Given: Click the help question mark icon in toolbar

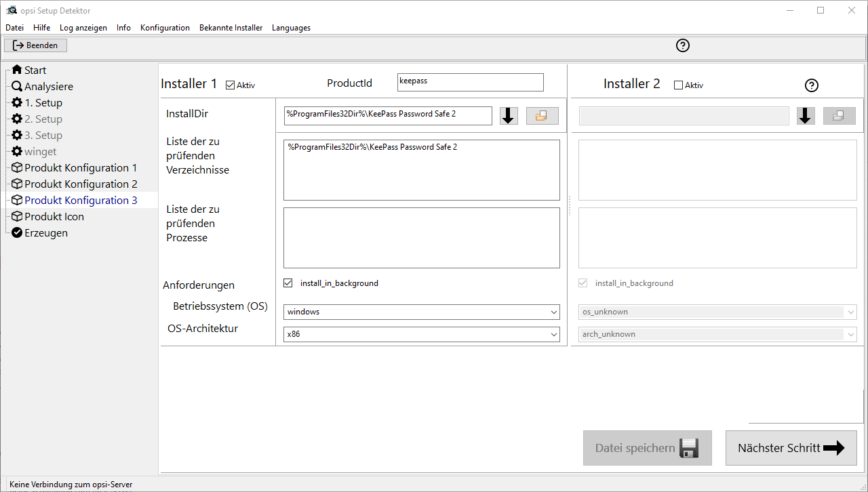Looking at the screenshot, I should pos(683,45).
